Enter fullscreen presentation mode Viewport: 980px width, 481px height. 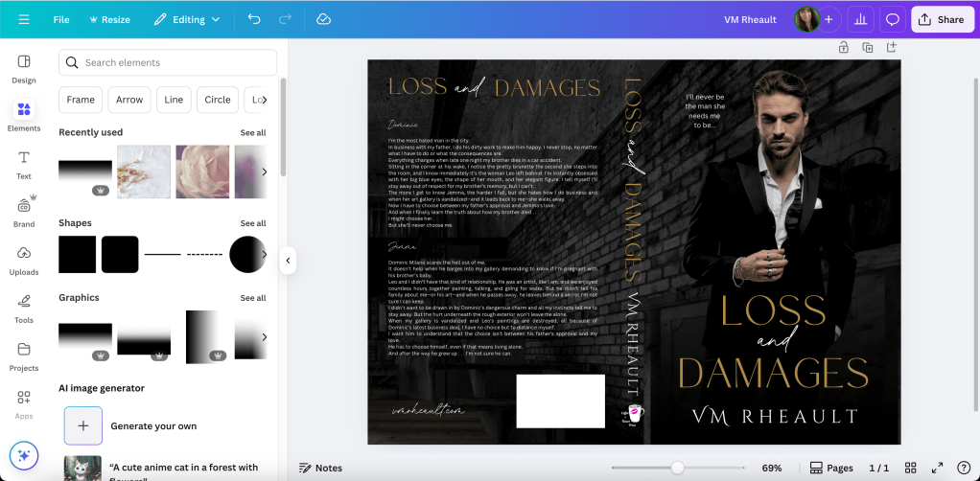938,468
